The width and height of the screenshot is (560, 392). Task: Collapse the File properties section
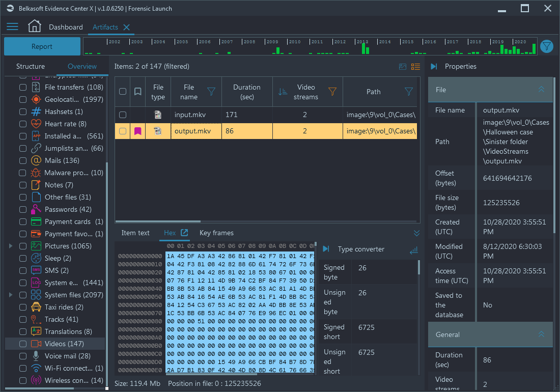[x=542, y=89]
